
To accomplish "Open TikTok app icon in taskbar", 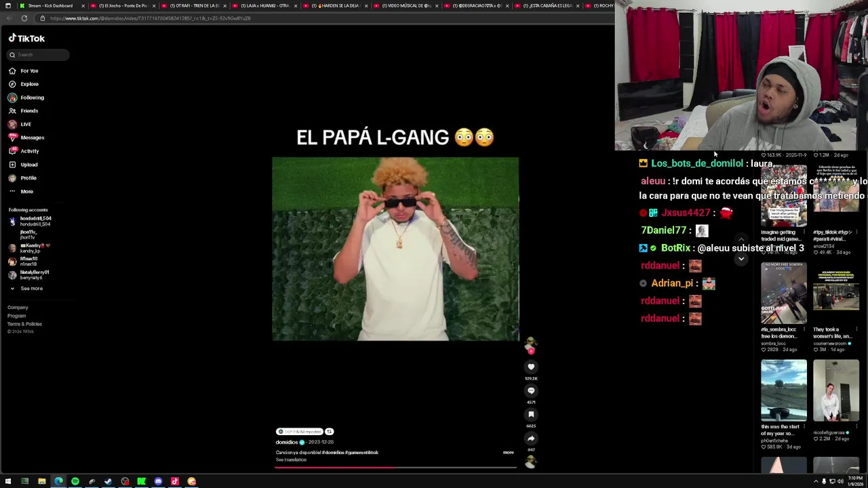I will (175, 481).
